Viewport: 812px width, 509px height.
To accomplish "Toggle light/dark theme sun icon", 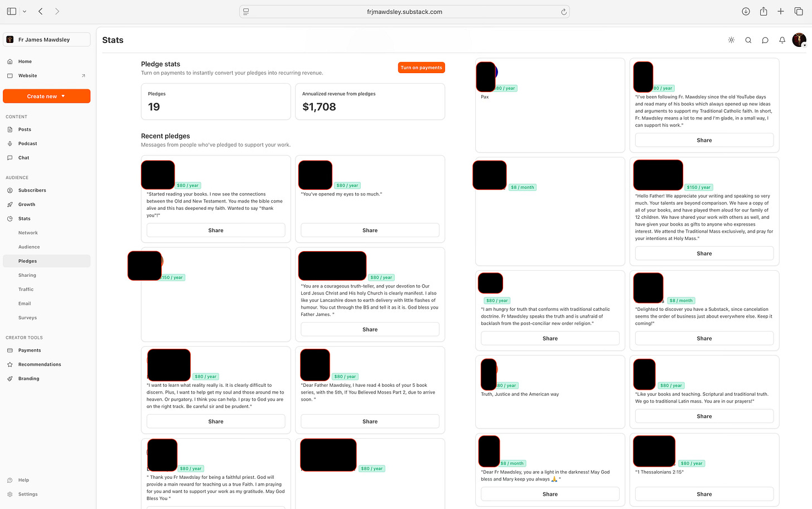I will click(x=731, y=40).
